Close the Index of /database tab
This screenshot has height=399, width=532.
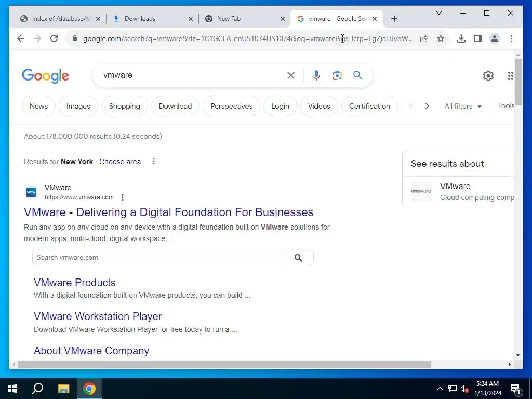point(98,19)
